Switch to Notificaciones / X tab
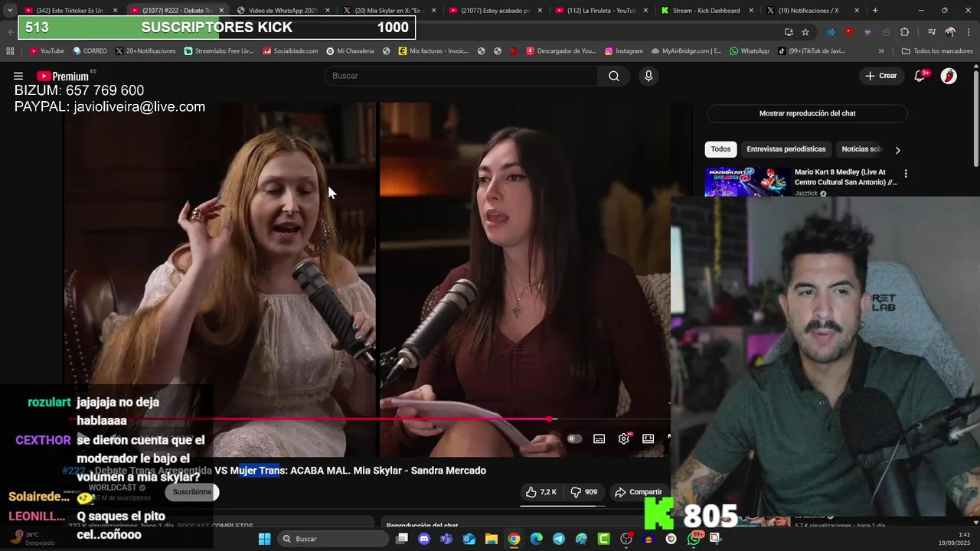 click(812, 10)
